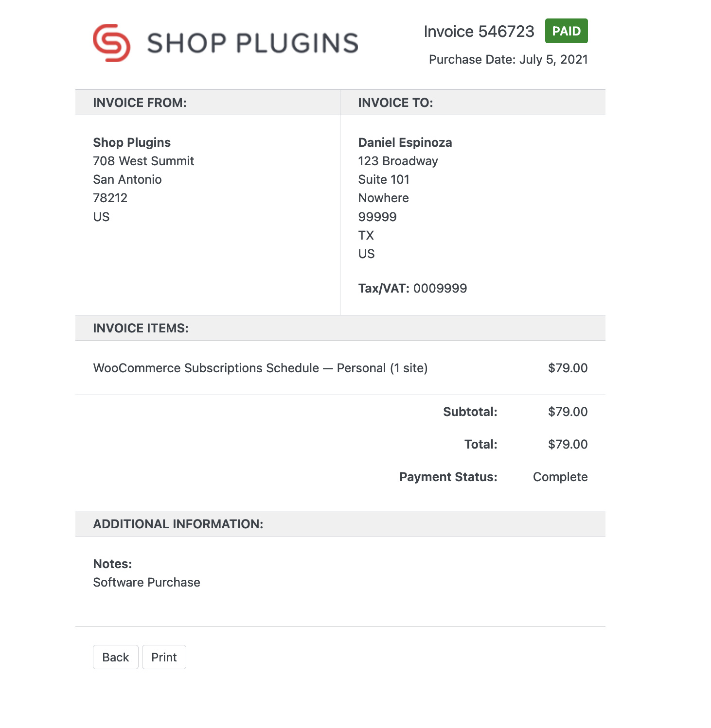Click the WooCommerce Subscriptions Schedule line item

(260, 368)
